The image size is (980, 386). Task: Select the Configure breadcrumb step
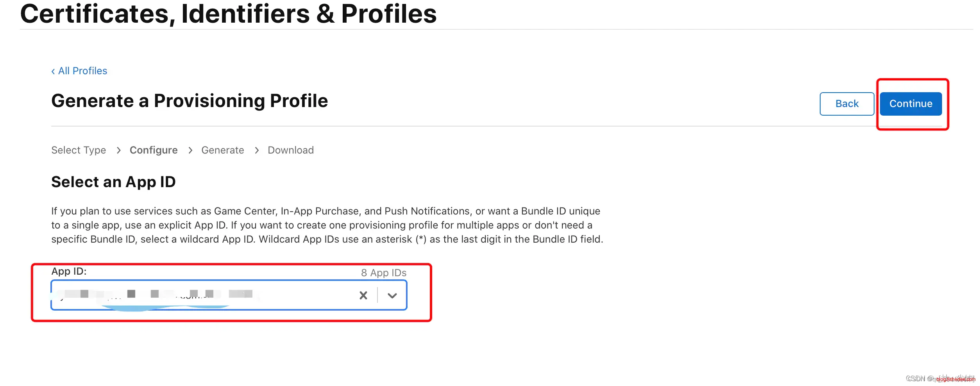tap(154, 150)
